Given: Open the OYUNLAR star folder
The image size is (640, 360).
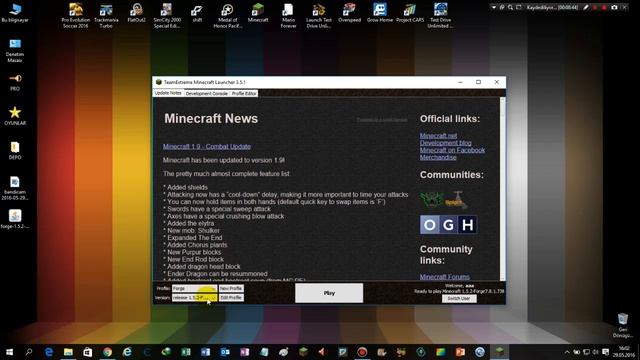Looking at the screenshot, I should click(15, 116).
